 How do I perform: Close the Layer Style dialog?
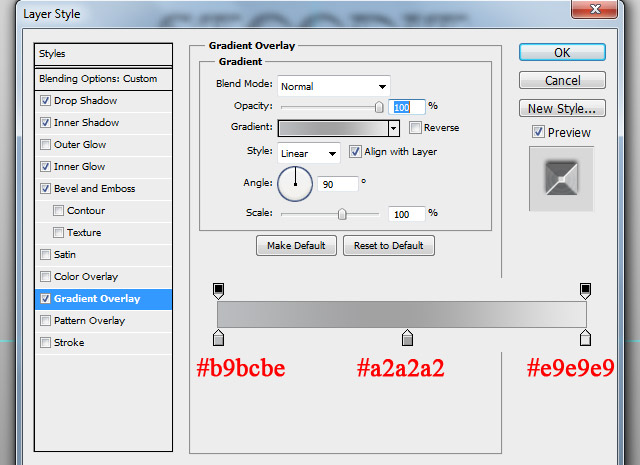click(x=595, y=9)
